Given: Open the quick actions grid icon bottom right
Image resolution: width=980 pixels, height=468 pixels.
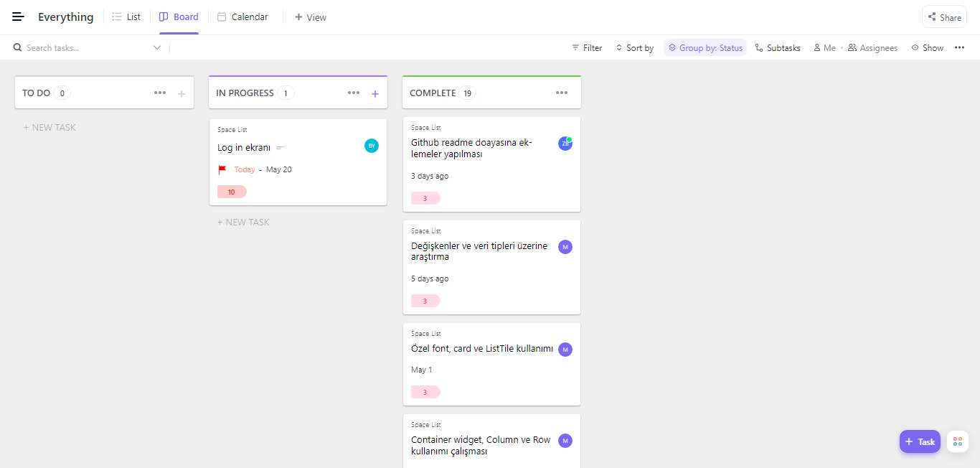Looking at the screenshot, I should pyautogui.click(x=957, y=441).
